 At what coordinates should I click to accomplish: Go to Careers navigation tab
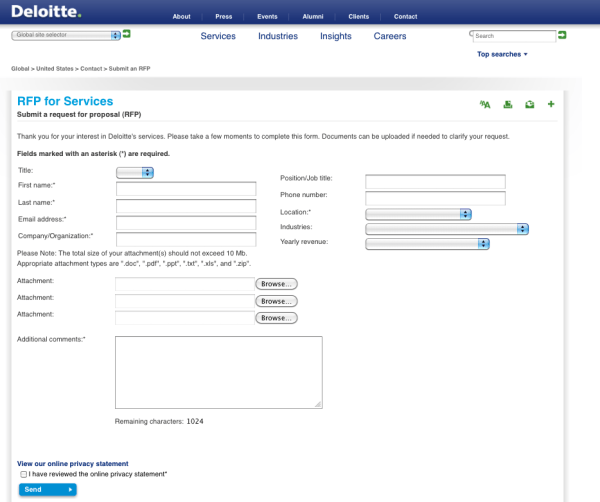(x=390, y=36)
